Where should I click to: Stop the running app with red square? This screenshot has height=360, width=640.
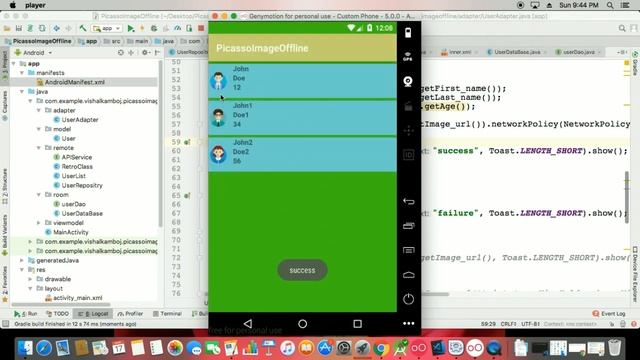pyautogui.click(x=201, y=28)
